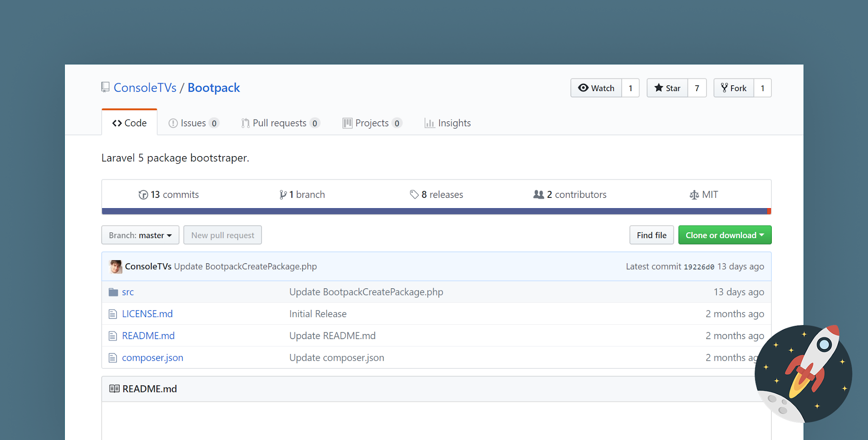
Task: Open the MIT license link
Action: (x=704, y=195)
